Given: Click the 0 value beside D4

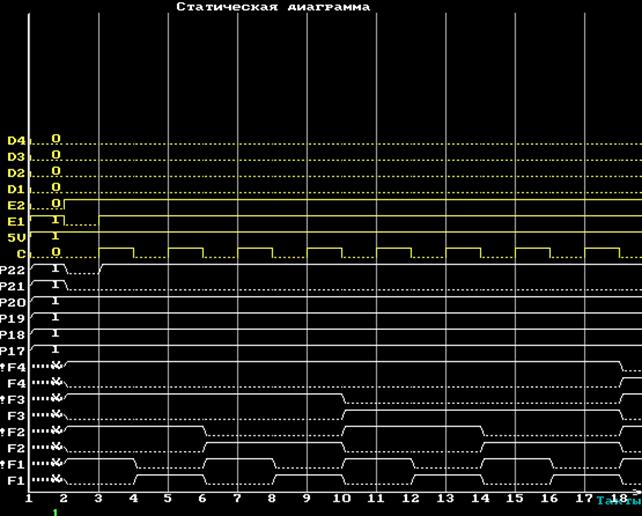Looking at the screenshot, I should click(56, 139).
